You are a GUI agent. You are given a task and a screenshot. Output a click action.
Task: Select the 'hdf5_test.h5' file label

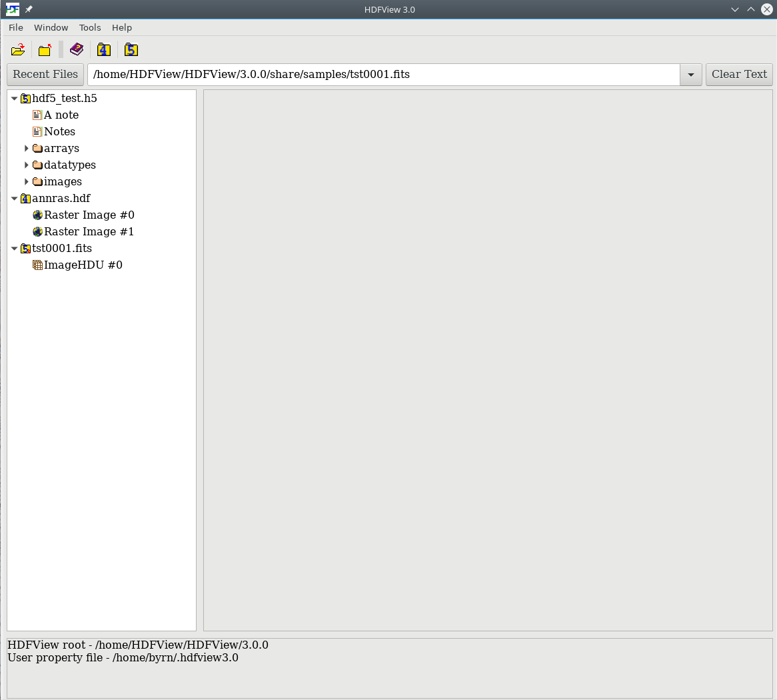tap(65, 99)
